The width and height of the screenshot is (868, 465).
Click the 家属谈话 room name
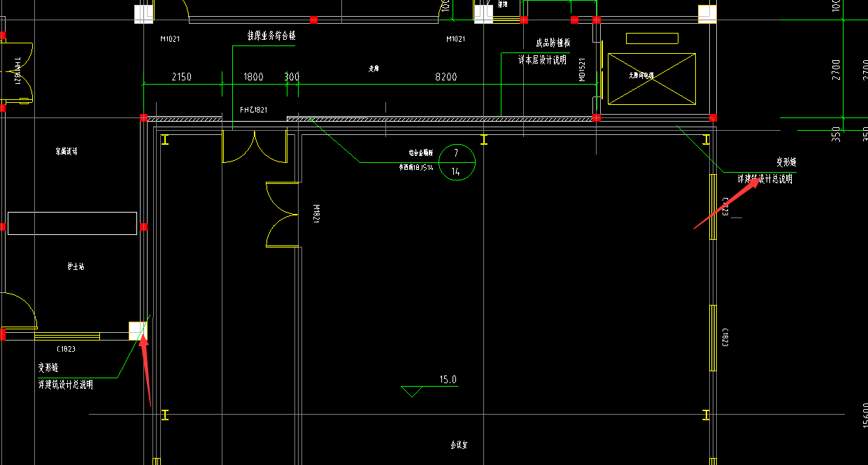66,151
